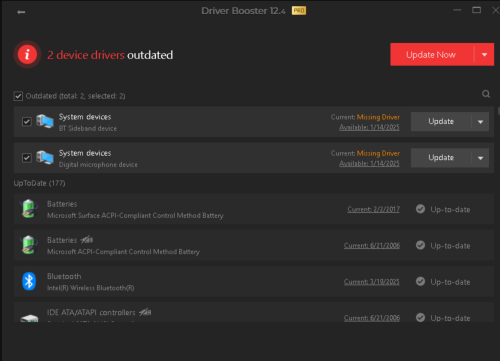
Task: Click Up-to-date status for Microsoft Surface battery
Action: coord(450,210)
